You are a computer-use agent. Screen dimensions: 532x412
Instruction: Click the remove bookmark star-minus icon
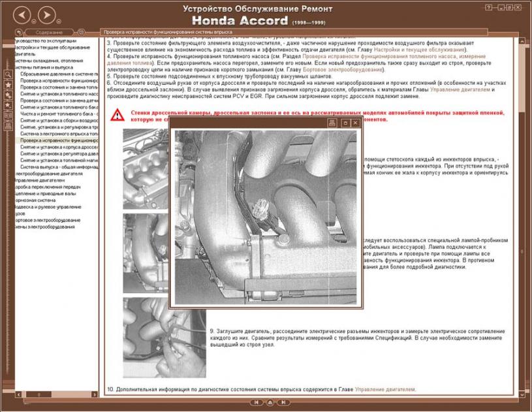[8, 105]
